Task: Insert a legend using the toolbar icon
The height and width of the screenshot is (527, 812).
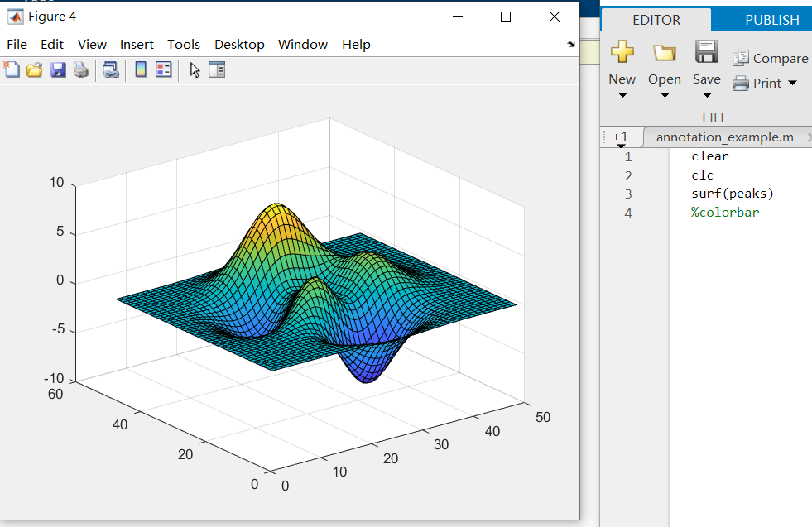Action: pos(164,69)
